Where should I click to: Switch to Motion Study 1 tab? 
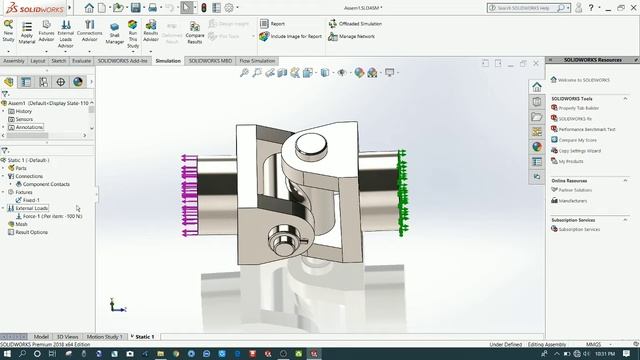pyautogui.click(x=104, y=337)
